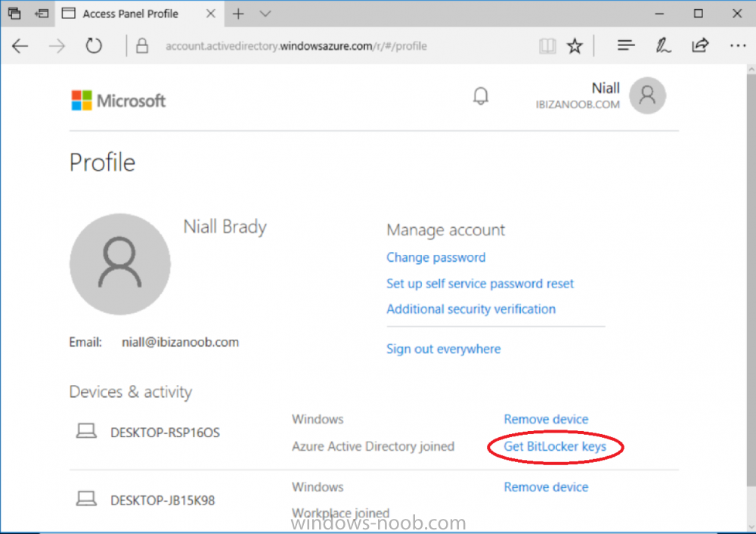Add page to favorites with star icon
The height and width of the screenshot is (534, 756).
575,46
